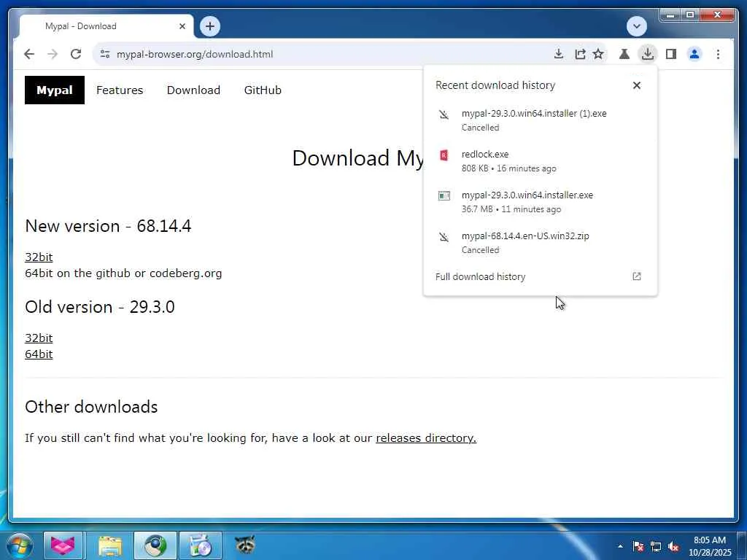747x560 pixels.
Task: Toggle the downloads toolbar button
Action: pos(648,54)
